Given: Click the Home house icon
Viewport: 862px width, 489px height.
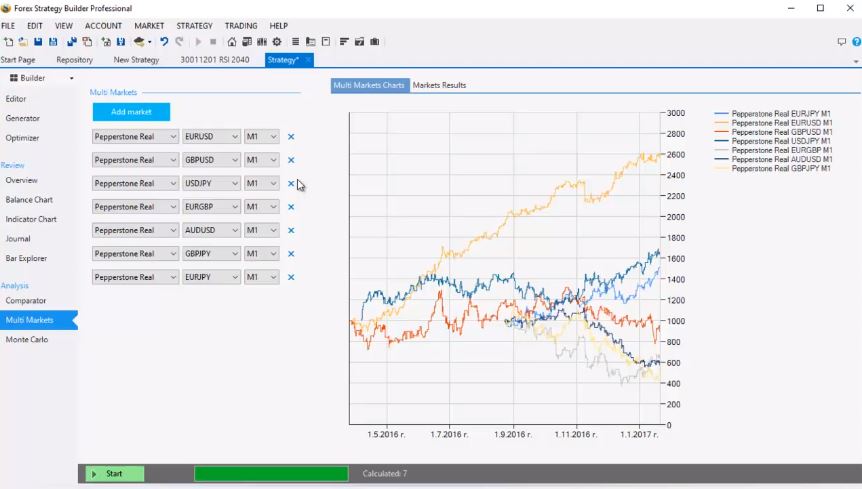Looking at the screenshot, I should coord(232,42).
